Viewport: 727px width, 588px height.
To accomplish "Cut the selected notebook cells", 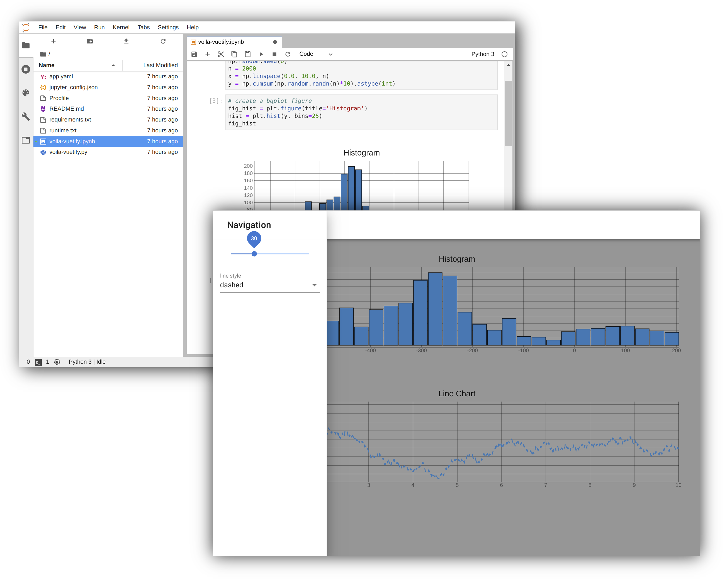I will click(220, 54).
